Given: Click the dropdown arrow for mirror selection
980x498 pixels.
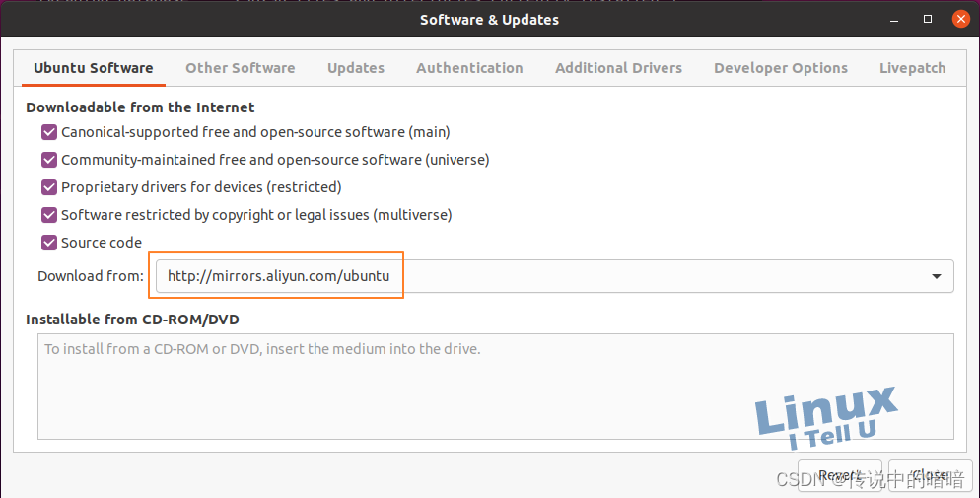Looking at the screenshot, I should pos(937,276).
